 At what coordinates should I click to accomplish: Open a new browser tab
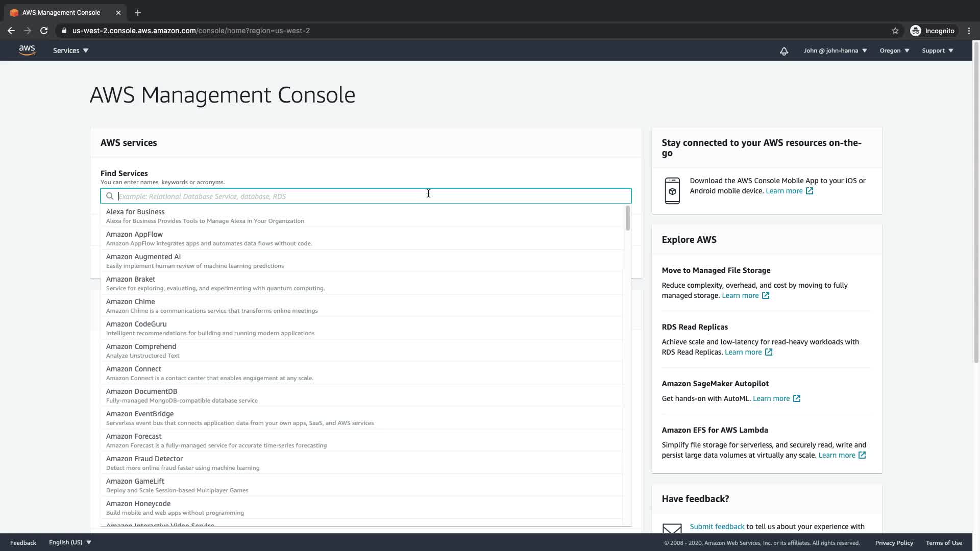coord(138,13)
